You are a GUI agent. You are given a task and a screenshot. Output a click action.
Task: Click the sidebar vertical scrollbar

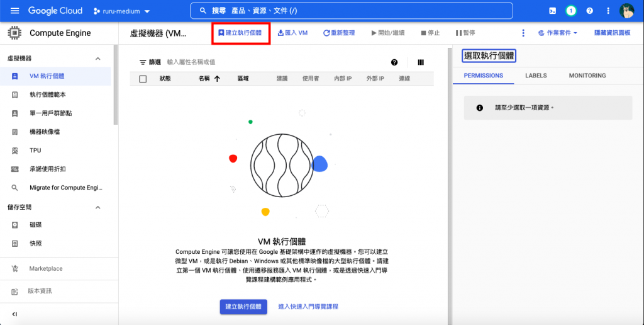(x=116, y=85)
